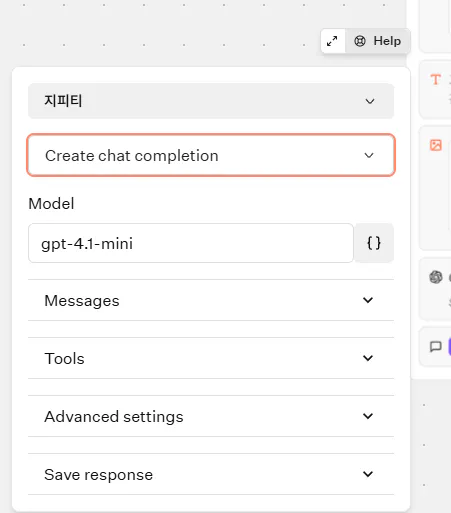Expand the Advanced settings section

pyautogui.click(x=211, y=416)
